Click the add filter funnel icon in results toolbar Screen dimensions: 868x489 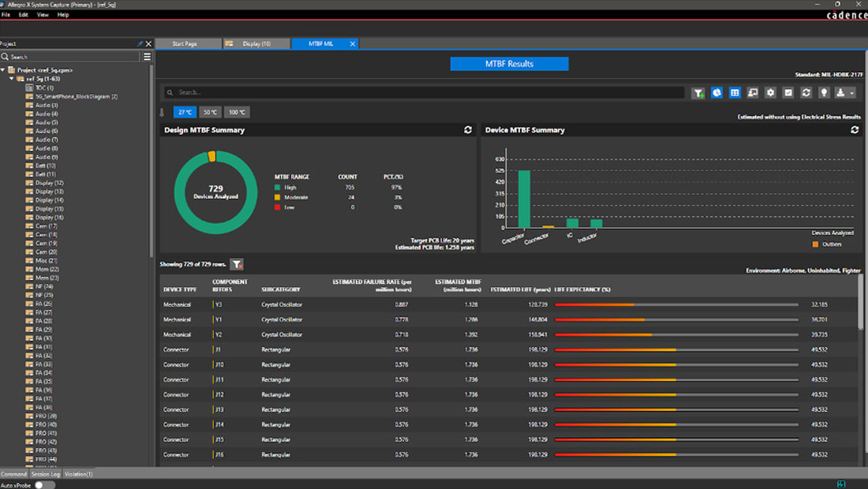(698, 93)
